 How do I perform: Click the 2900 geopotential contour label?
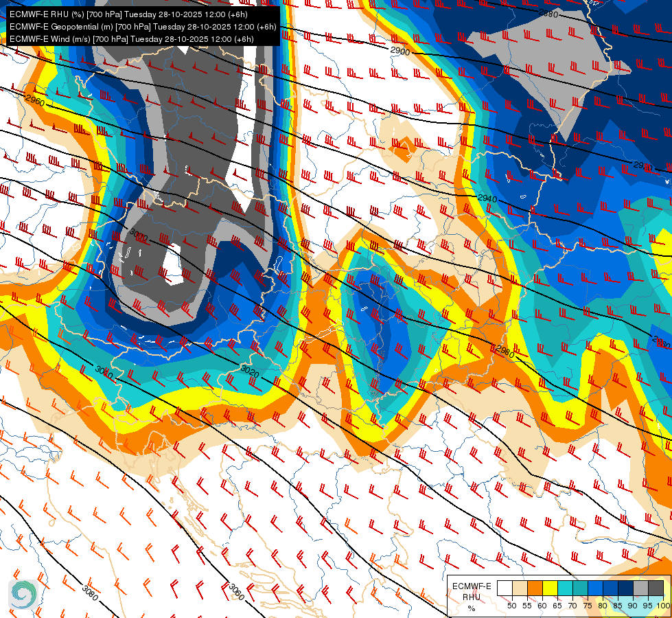400,51
